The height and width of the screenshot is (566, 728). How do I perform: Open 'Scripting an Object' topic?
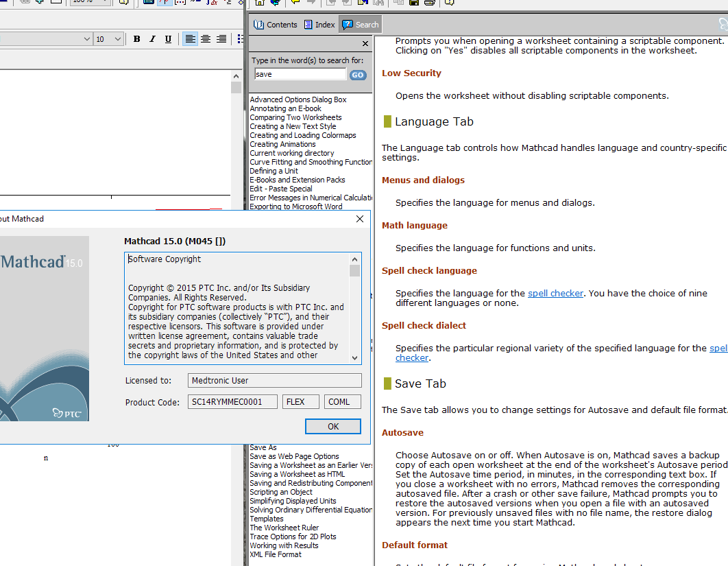[x=281, y=492]
